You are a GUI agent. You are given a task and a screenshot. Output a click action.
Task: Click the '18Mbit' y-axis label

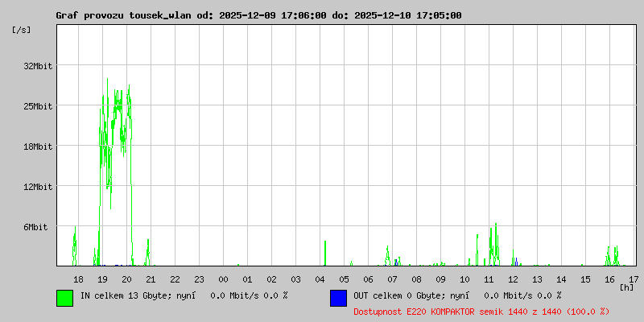38,147
